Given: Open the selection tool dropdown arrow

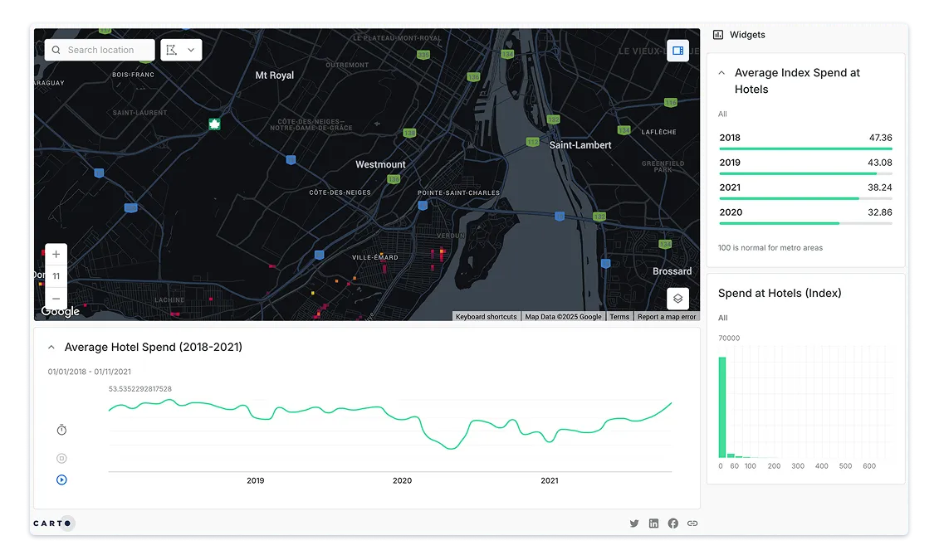Looking at the screenshot, I should point(191,51).
